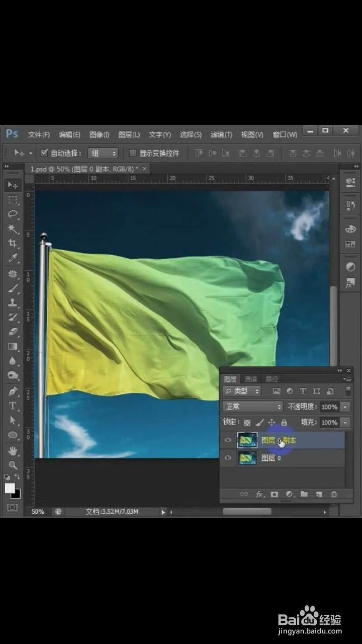Image resolution: width=362 pixels, height=644 pixels.
Task: Open the 正常 blend mode dropdown
Action: [253, 407]
